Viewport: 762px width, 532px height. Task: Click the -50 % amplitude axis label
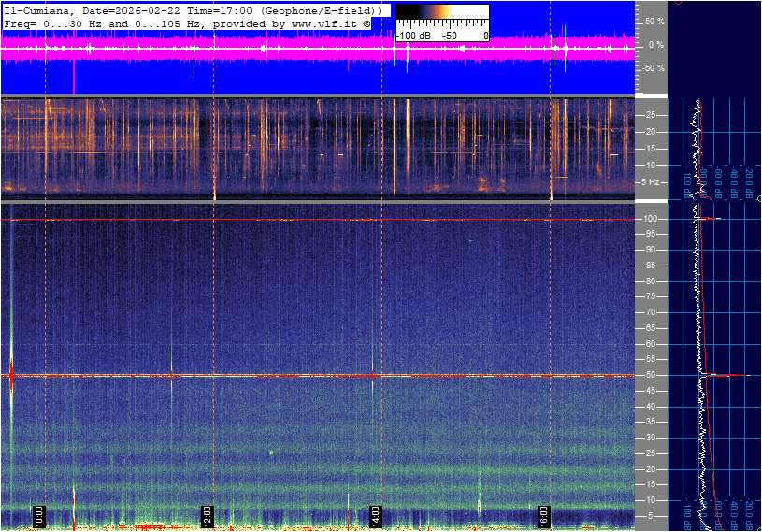pos(652,68)
